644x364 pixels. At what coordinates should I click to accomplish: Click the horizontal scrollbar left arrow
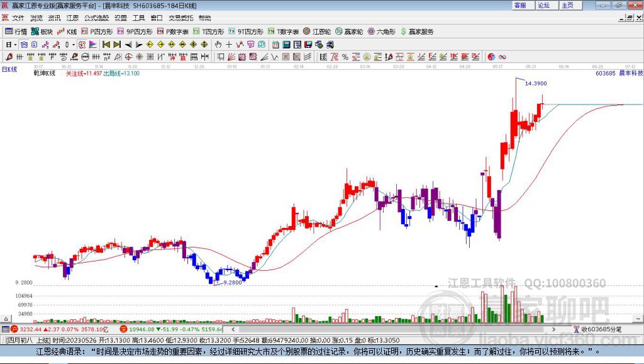coord(233,329)
